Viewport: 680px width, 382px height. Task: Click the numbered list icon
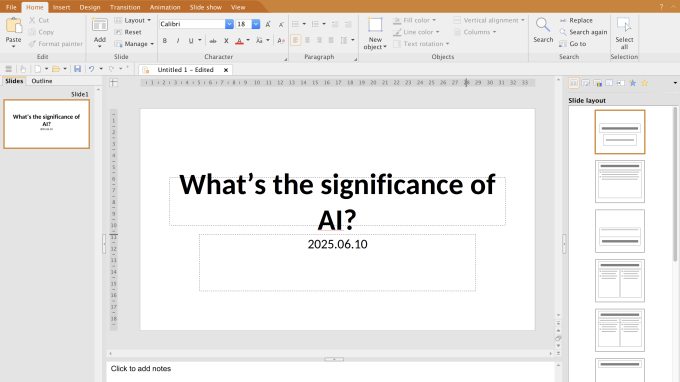click(315, 24)
